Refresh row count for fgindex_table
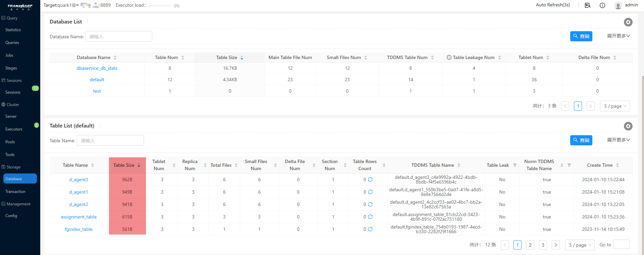 click(x=370, y=229)
